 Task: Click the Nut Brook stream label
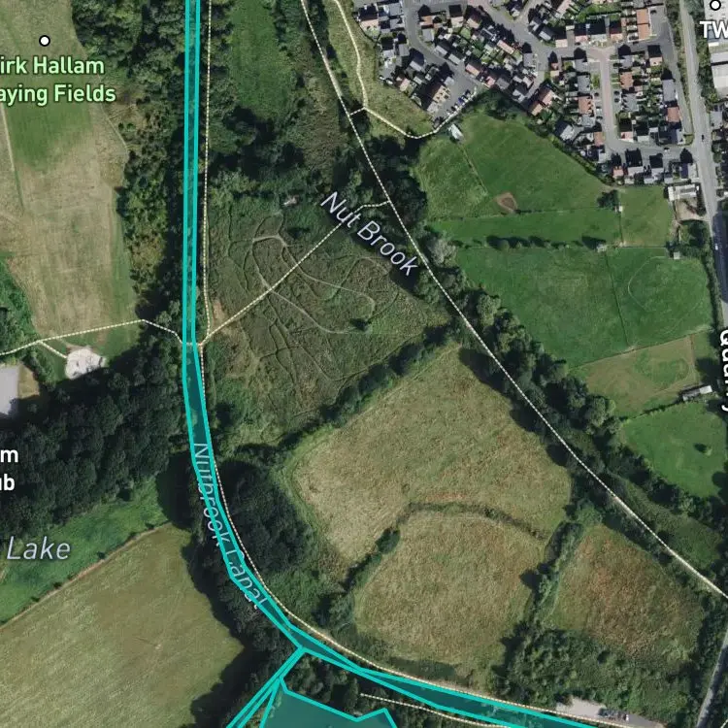[x=369, y=234]
